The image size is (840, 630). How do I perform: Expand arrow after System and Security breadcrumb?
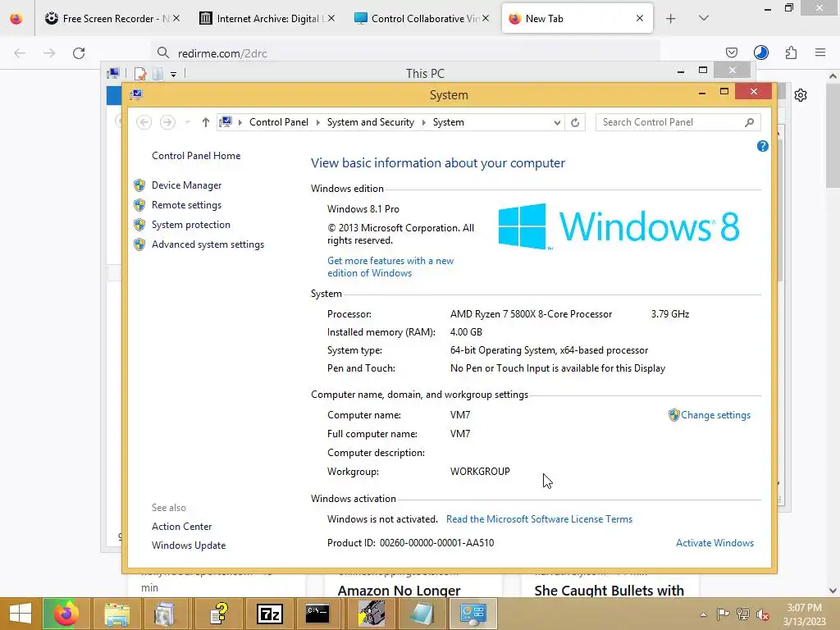(424, 123)
